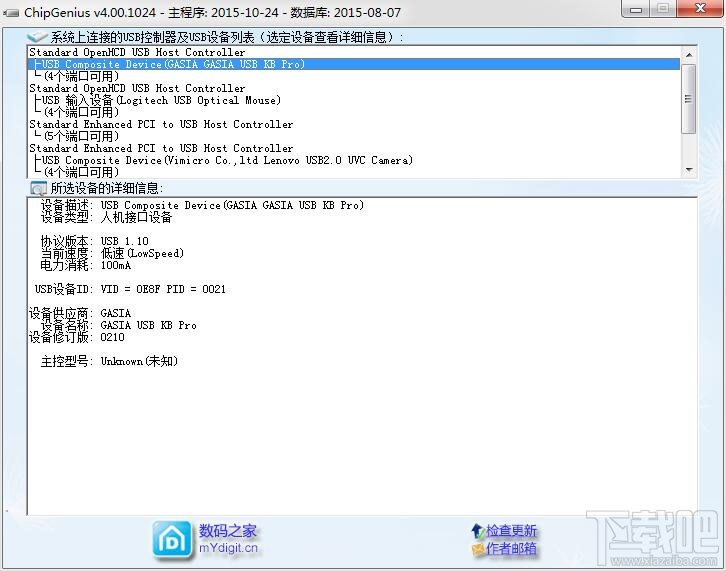
Task: Click the 设备供应商 GASIA value
Action: 116,314
